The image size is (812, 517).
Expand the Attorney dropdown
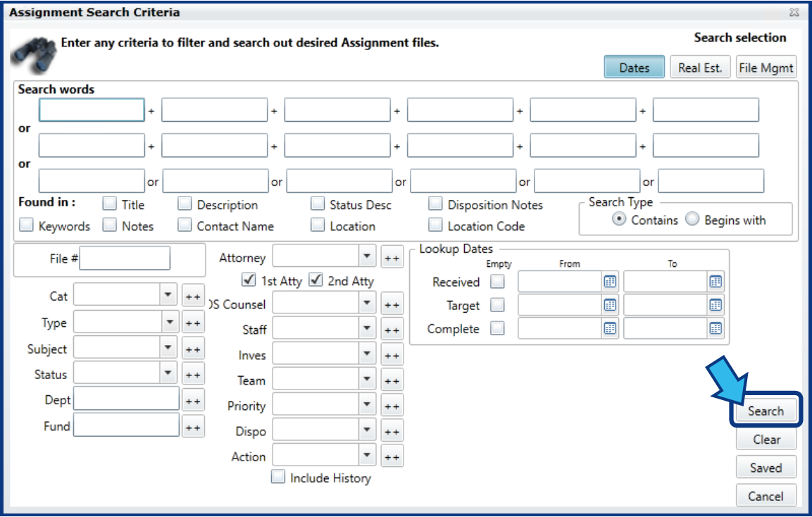pyautogui.click(x=367, y=256)
